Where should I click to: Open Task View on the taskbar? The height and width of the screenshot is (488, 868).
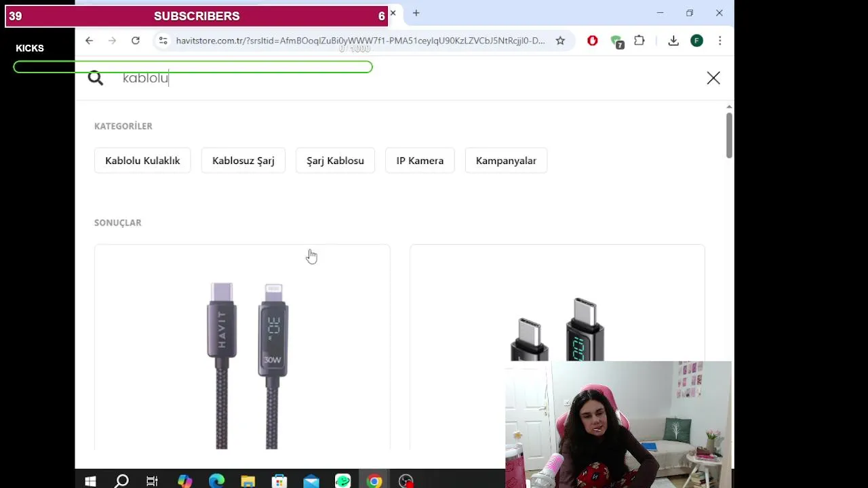click(x=153, y=481)
